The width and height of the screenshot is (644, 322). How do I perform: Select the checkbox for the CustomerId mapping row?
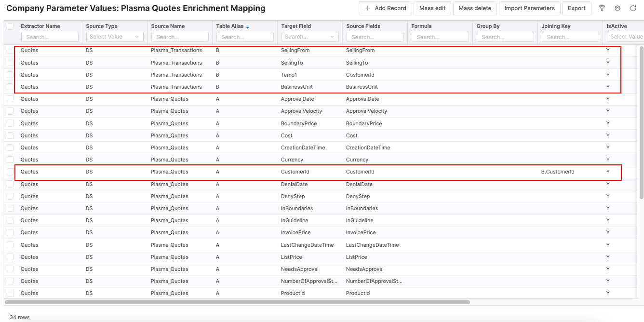tap(10, 172)
